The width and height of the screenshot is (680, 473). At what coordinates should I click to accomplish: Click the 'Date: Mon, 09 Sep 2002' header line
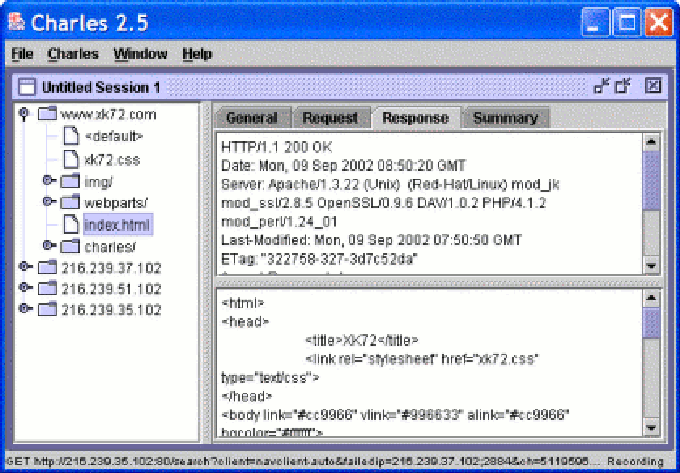coord(343,166)
